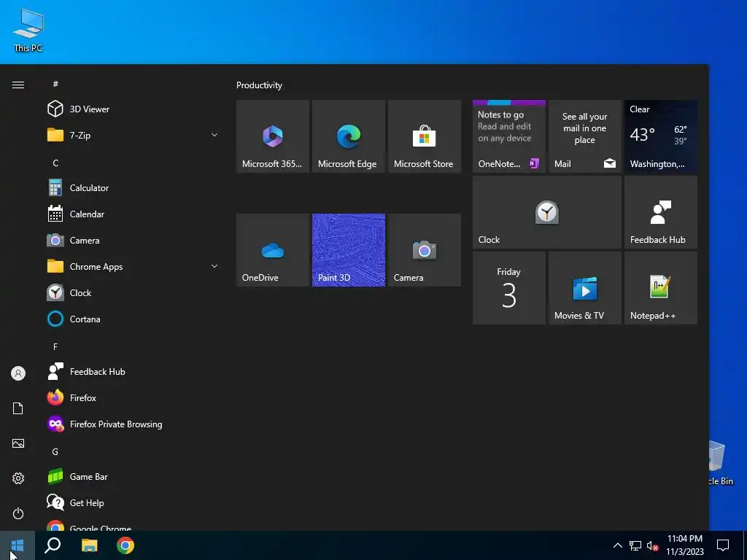This screenshot has width=747, height=560.
Task: Open the Microsoft Store tile
Action: coord(425,136)
